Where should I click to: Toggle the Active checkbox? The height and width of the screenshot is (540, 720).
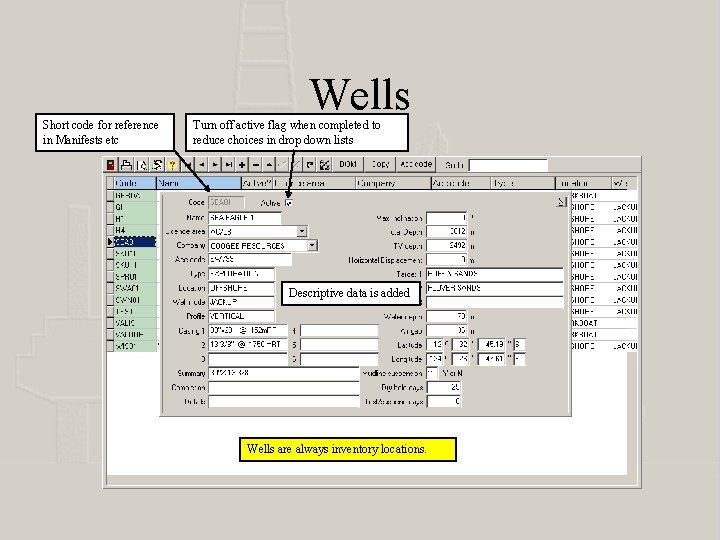(288, 202)
